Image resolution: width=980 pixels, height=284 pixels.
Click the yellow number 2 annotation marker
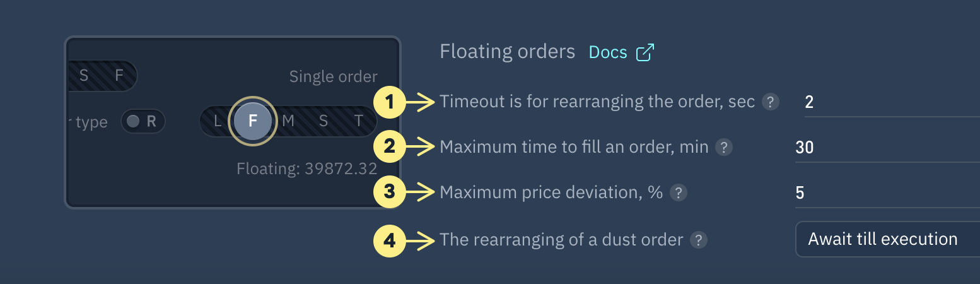click(x=390, y=148)
